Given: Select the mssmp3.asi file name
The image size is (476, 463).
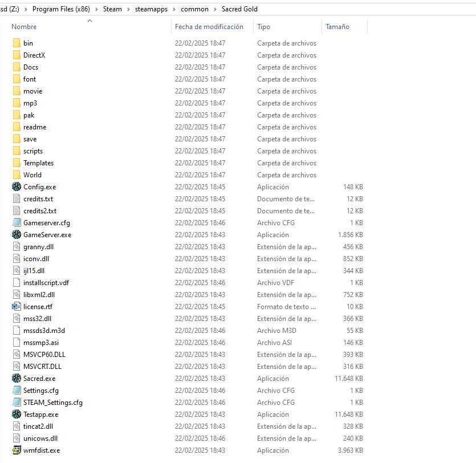Looking at the screenshot, I should 41,343.
